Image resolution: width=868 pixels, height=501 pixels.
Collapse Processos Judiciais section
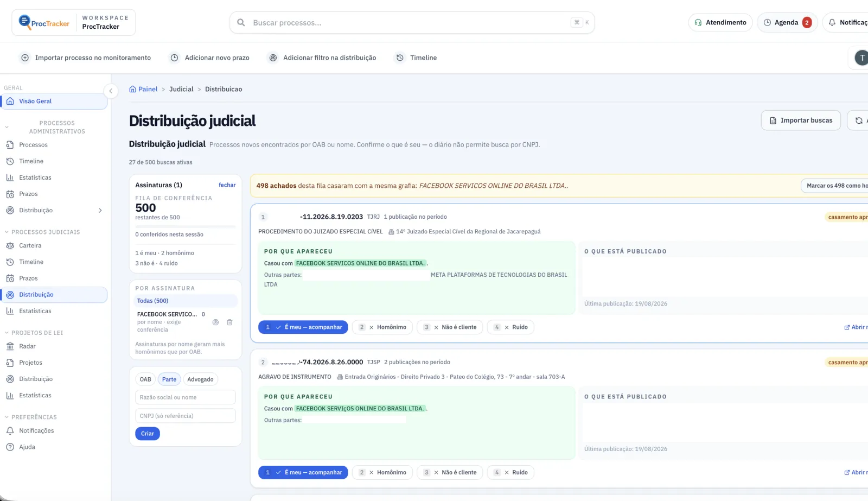7,232
